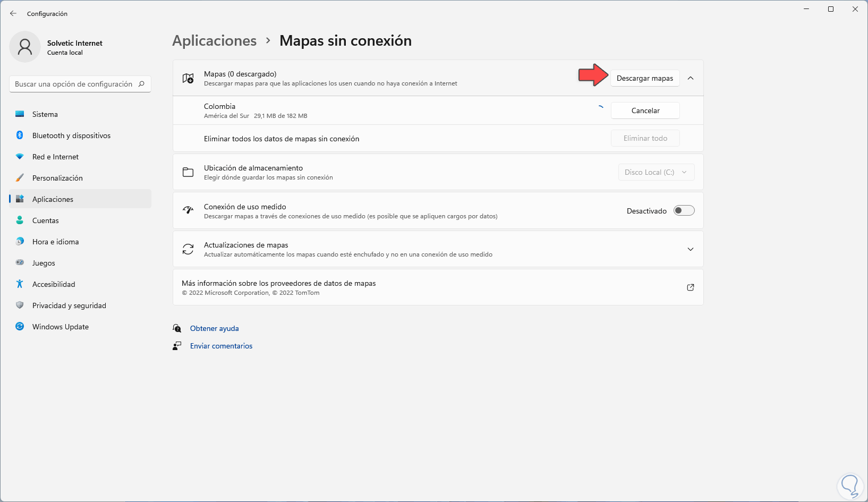Click the back arrow in Configuración
This screenshot has height=502, width=868.
[x=13, y=13]
